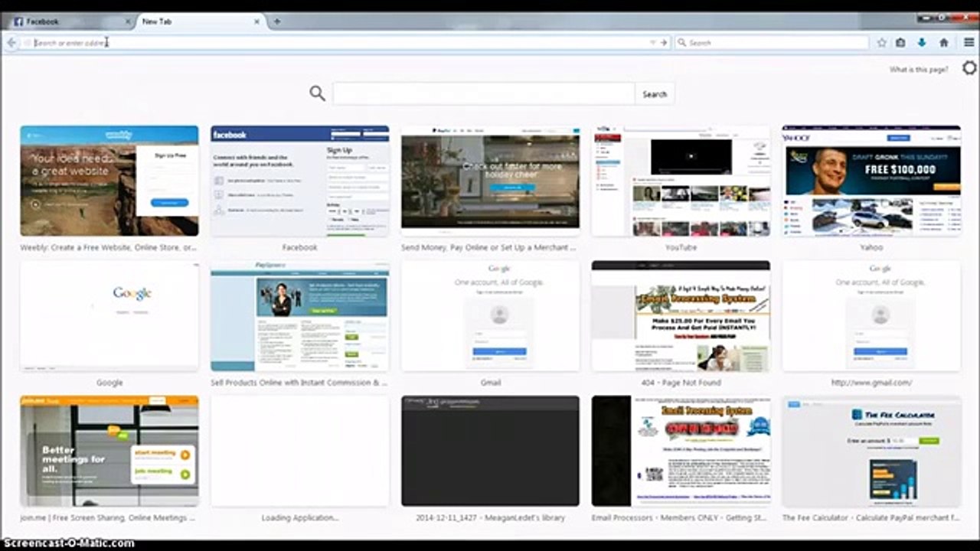
Task: Open the Gmail sign-in thumbnail
Action: (491, 316)
